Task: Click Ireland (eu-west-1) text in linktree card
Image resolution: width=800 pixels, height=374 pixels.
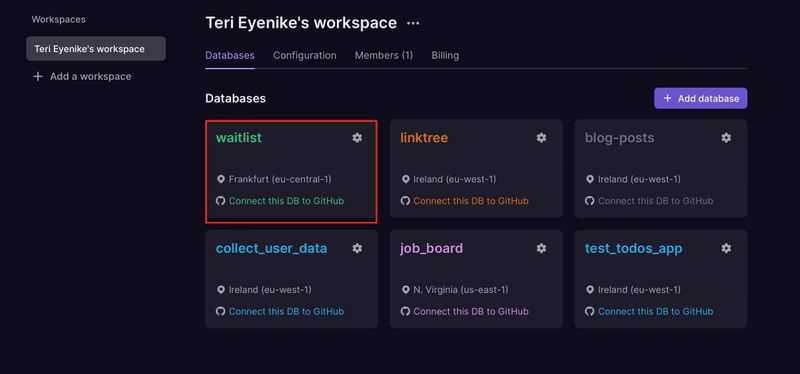Action: tap(455, 180)
